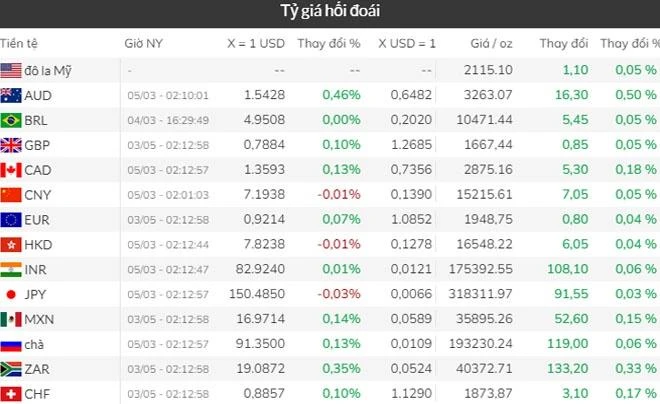Viewport: 660px width, 404px height.
Task: Click the Chinese flag beside CNY
Action: (11, 194)
